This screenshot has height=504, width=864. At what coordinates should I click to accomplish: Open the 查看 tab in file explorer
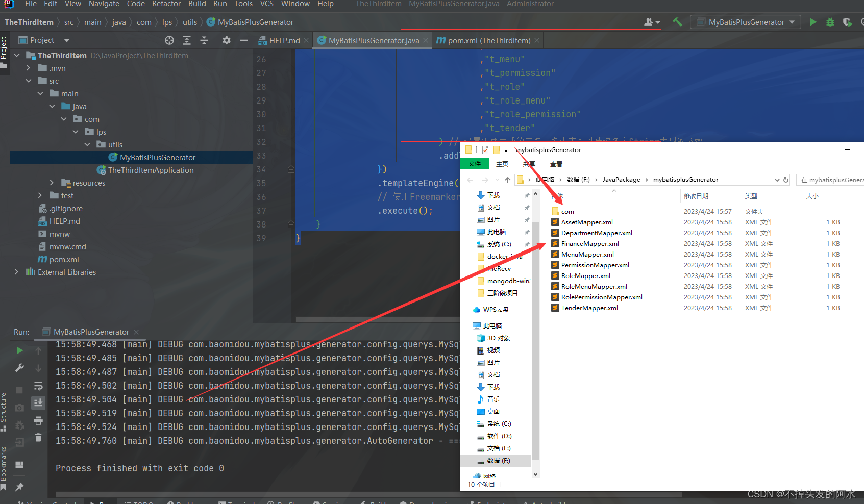tap(556, 164)
